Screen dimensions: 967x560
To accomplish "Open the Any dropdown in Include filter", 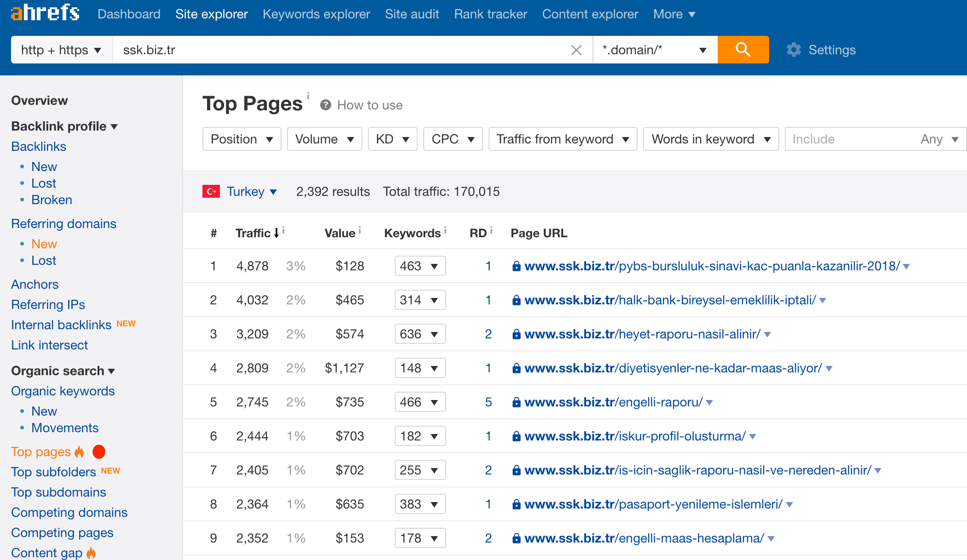I will pyautogui.click(x=939, y=139).
